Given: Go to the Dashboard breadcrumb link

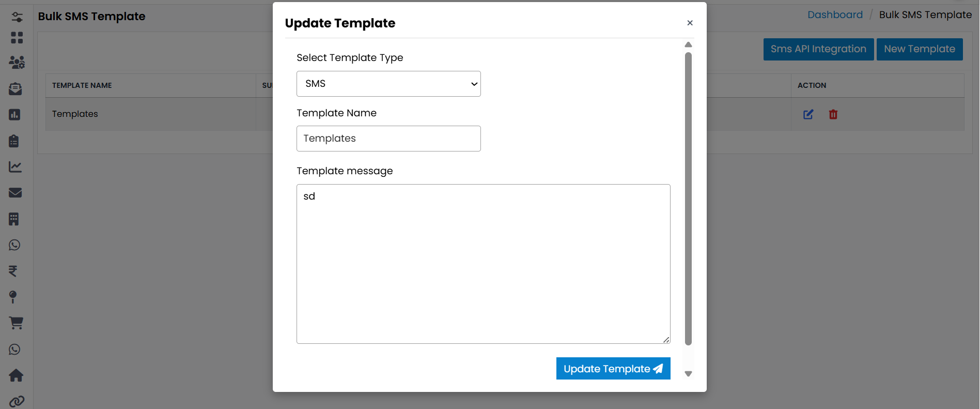Looking at the screenshot, I should click(835, 14).
